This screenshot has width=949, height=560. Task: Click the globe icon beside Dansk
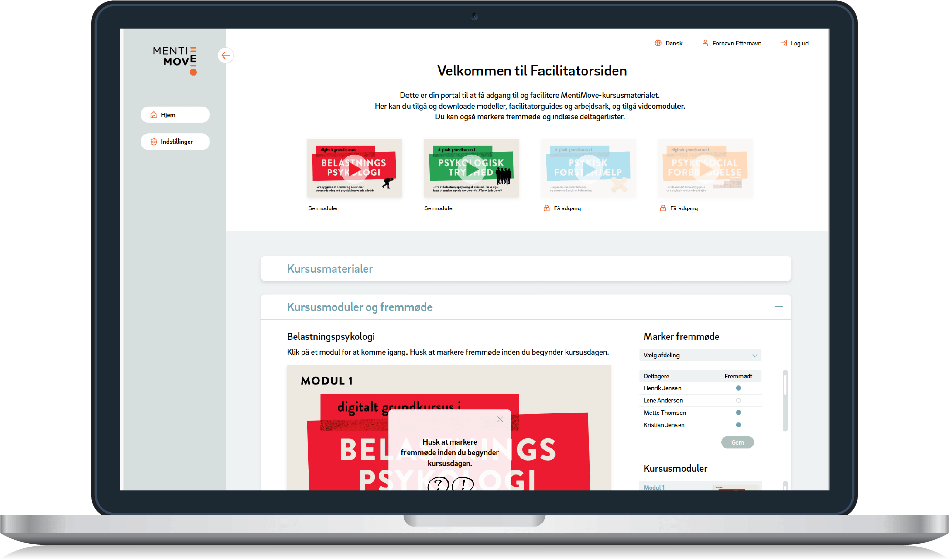[658, 43]
